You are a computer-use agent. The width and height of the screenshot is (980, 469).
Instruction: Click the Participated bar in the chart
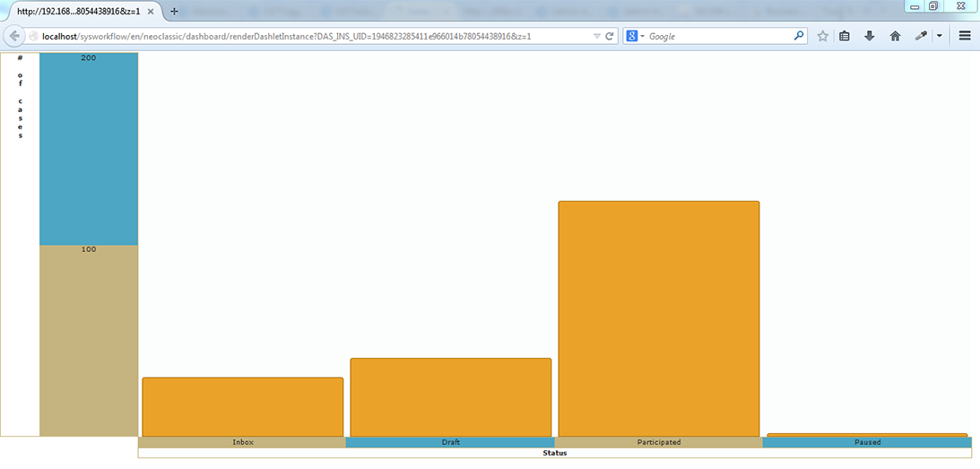[658, 318]
